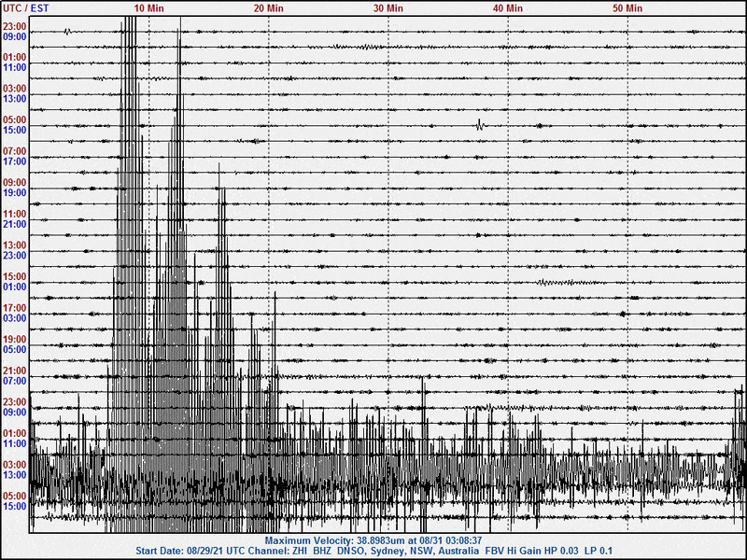Select the blue "07:00" EST time label
Image resolution: width=747 pixels, height=560 pixels.
click(14, 381)
